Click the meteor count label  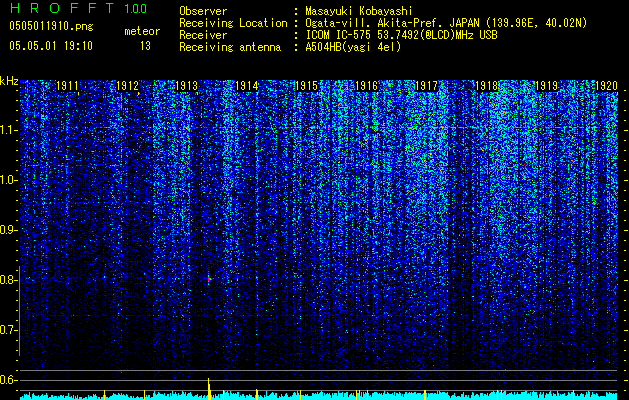pyautogui.click(x=142, y=31)
